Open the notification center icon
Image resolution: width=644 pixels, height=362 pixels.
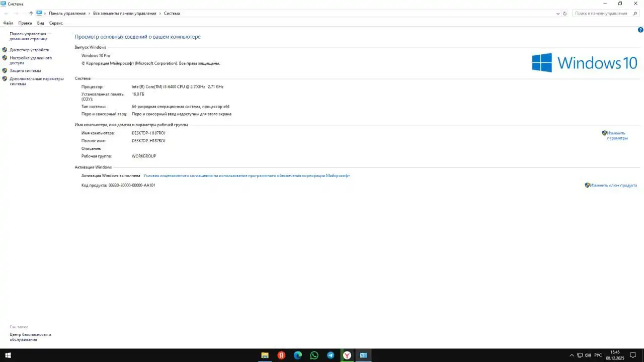point(633,355)
